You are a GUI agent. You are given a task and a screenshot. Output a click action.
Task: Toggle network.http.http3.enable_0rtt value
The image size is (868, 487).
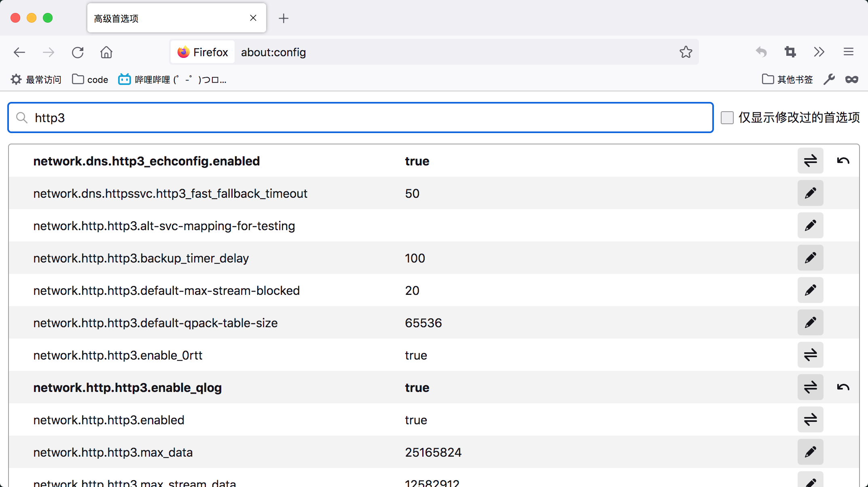point(810,355)
